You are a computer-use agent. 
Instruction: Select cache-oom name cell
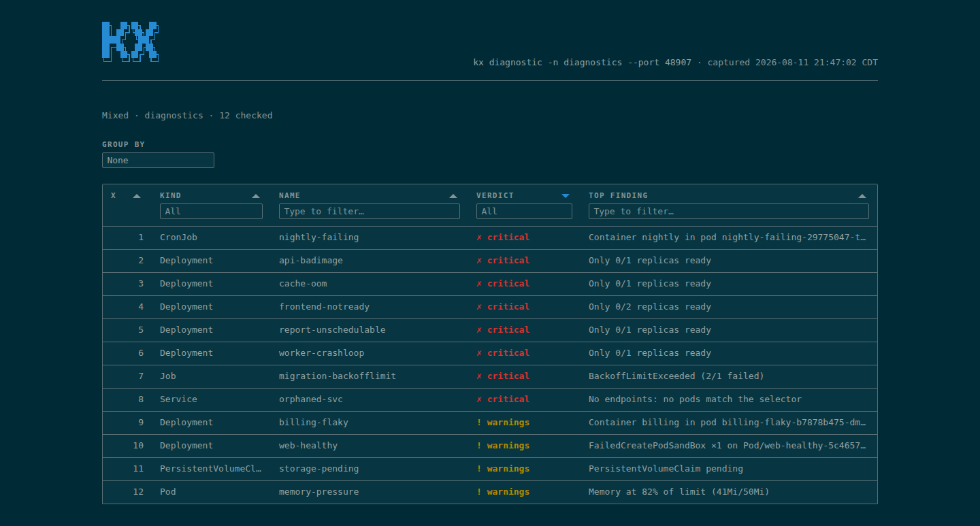[303, 284]
